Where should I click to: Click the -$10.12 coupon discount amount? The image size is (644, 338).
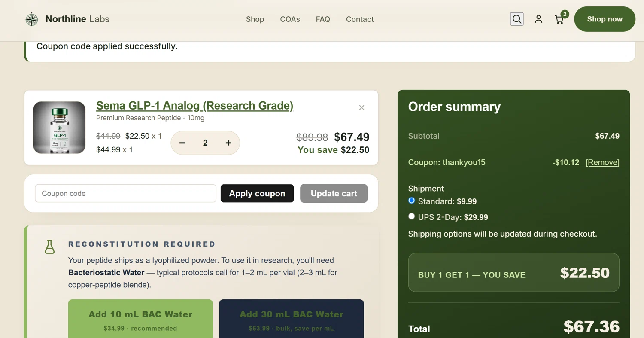566,162
